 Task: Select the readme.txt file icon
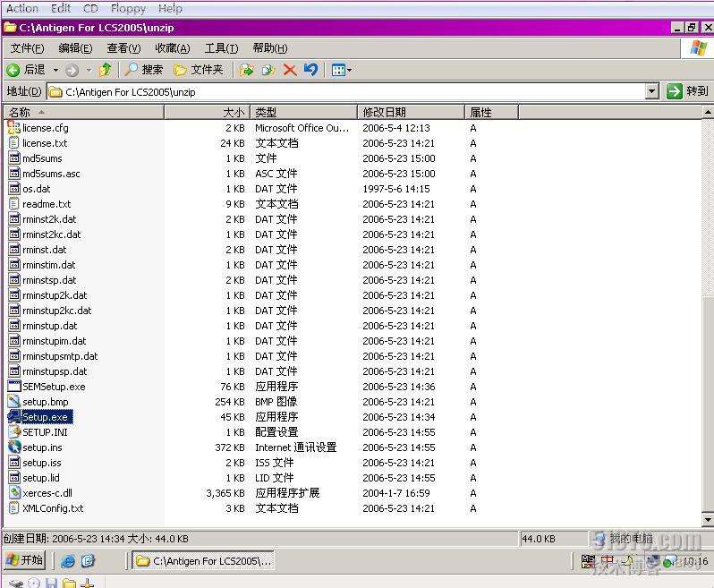[14, 203]
